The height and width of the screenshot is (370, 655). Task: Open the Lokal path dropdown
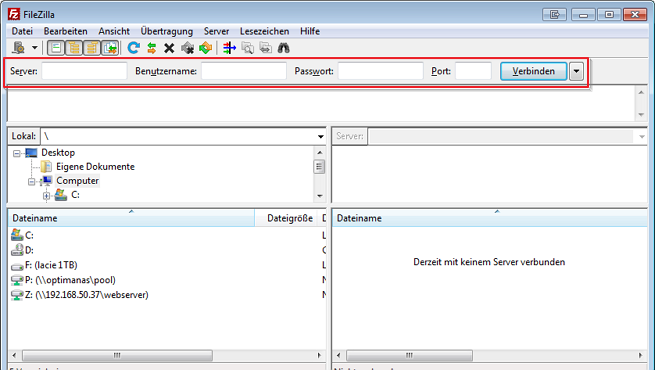tap(320, 137)
